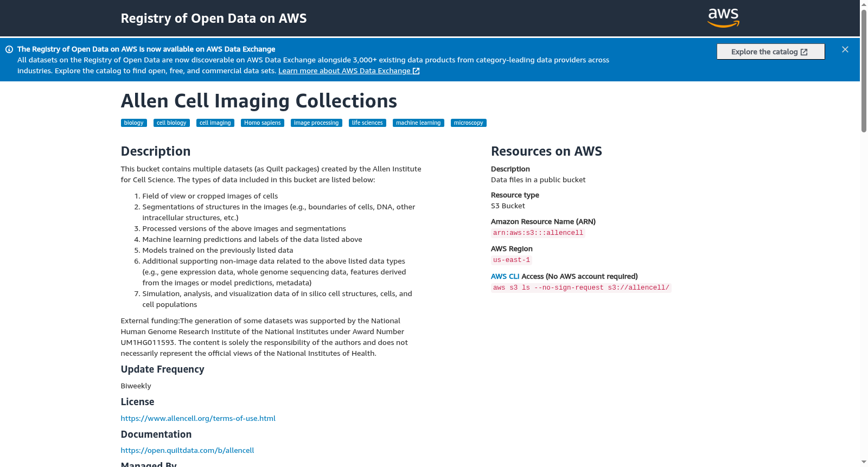Image resolution: width=868 pixels, height=467 pixels.
Task: Click the Biweekly frequency text
Action: click(x=136, y=386)
